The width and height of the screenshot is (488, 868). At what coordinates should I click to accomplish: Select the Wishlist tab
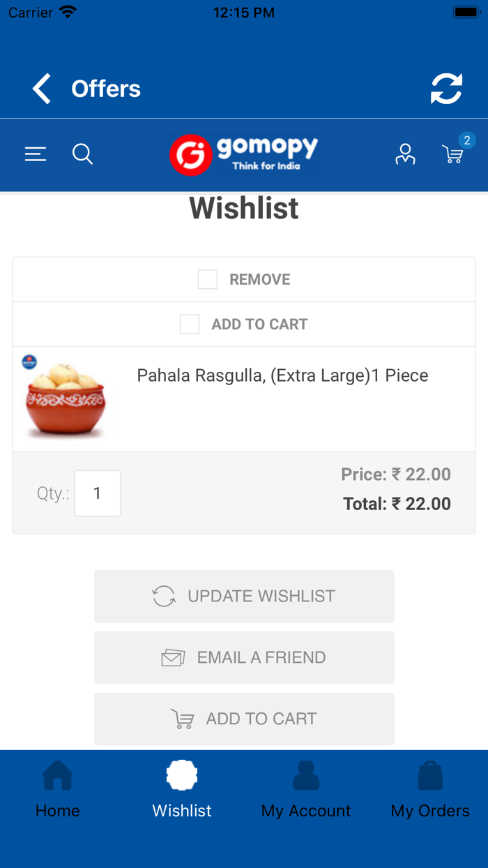point(182,790)
